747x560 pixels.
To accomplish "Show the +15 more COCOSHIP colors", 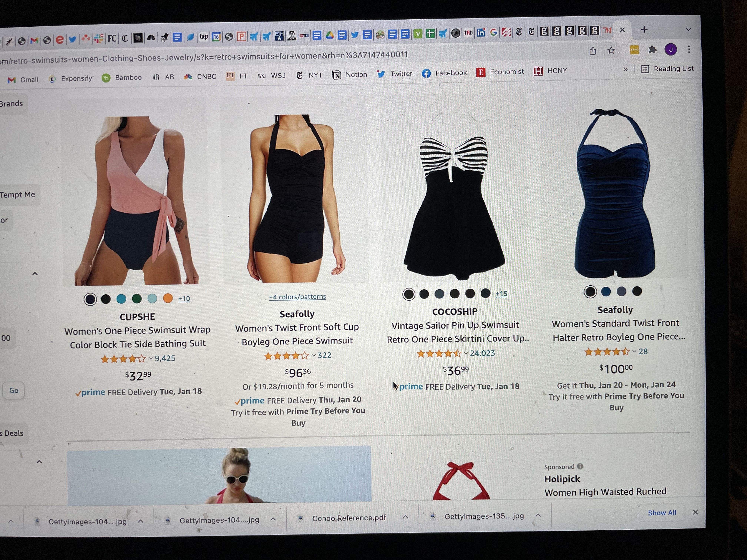I will (502, 294).
